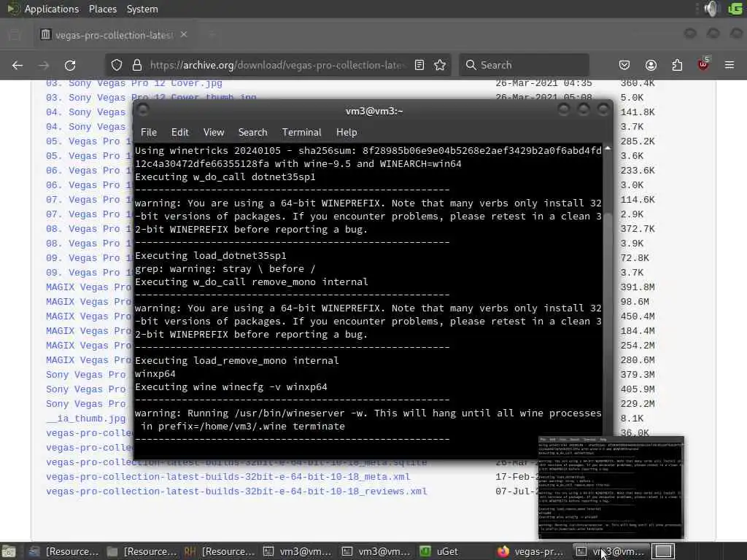The width and height of the screenshot is (747, 560).
Task: Open the __ia_thumb.jpg file link
Action: [86, 419]
